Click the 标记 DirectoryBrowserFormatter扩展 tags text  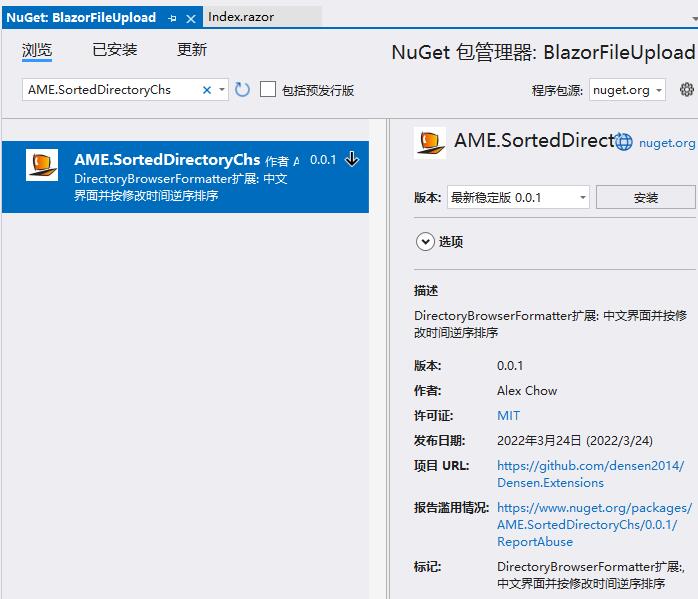(x=591, y=575)
